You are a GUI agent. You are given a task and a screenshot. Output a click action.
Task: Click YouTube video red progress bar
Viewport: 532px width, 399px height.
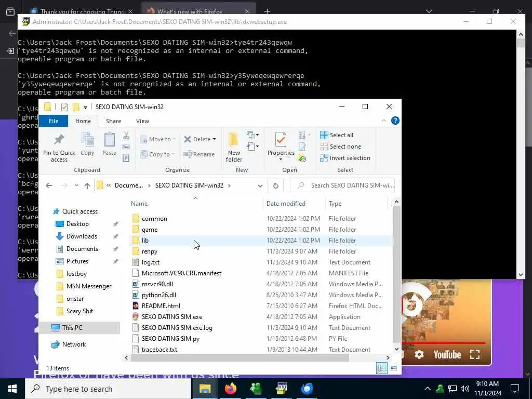click(444, 343)
